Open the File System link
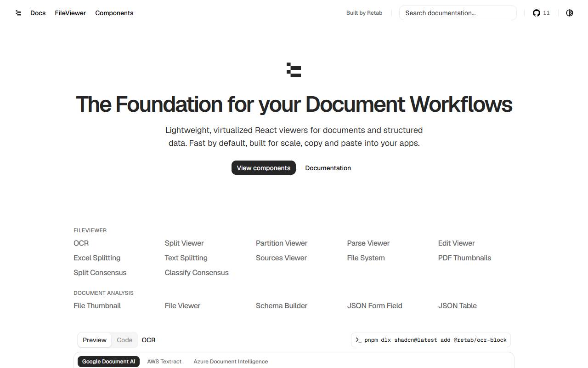Image resolution: width=588 pixels, height=368 pixels. 366,258
